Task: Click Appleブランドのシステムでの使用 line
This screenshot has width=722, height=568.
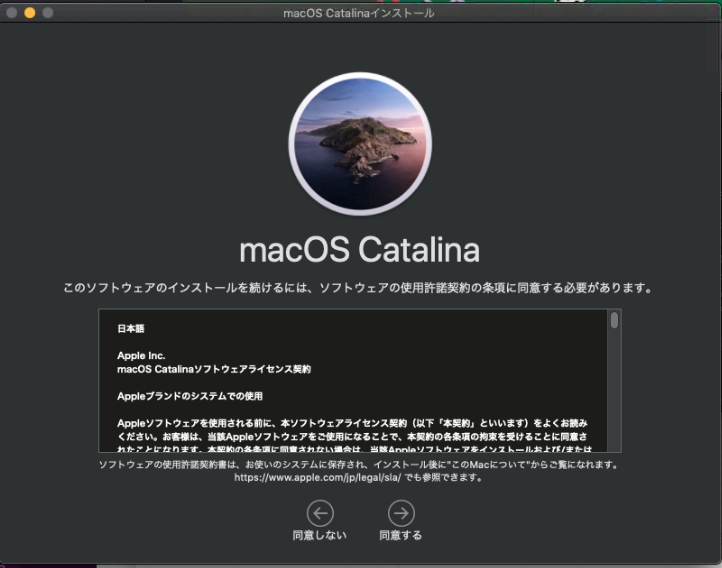Action: (x=190, y=396)
